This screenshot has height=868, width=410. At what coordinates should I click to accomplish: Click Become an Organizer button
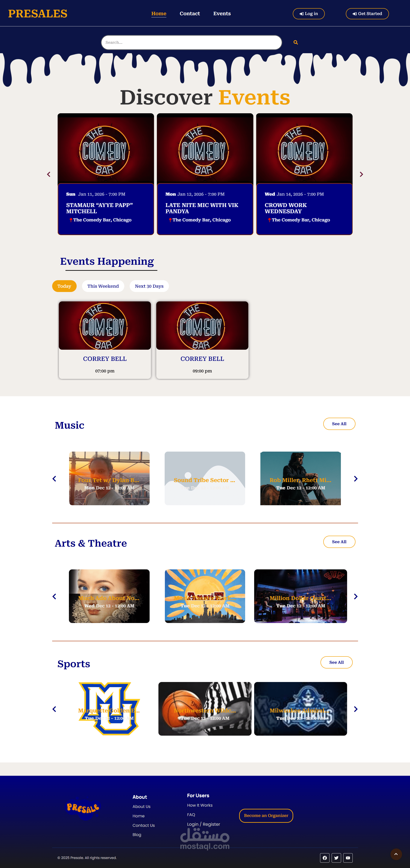266,815
